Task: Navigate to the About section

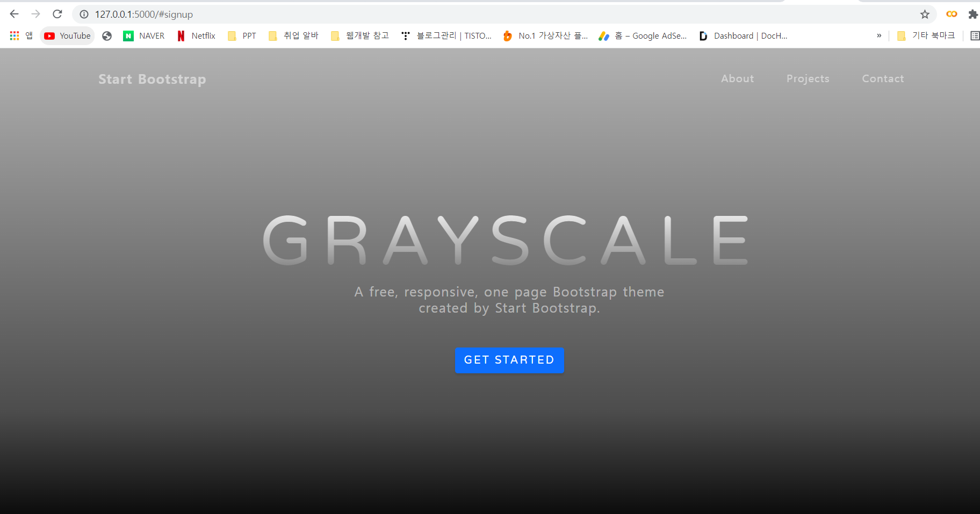Action: (737, 78)
